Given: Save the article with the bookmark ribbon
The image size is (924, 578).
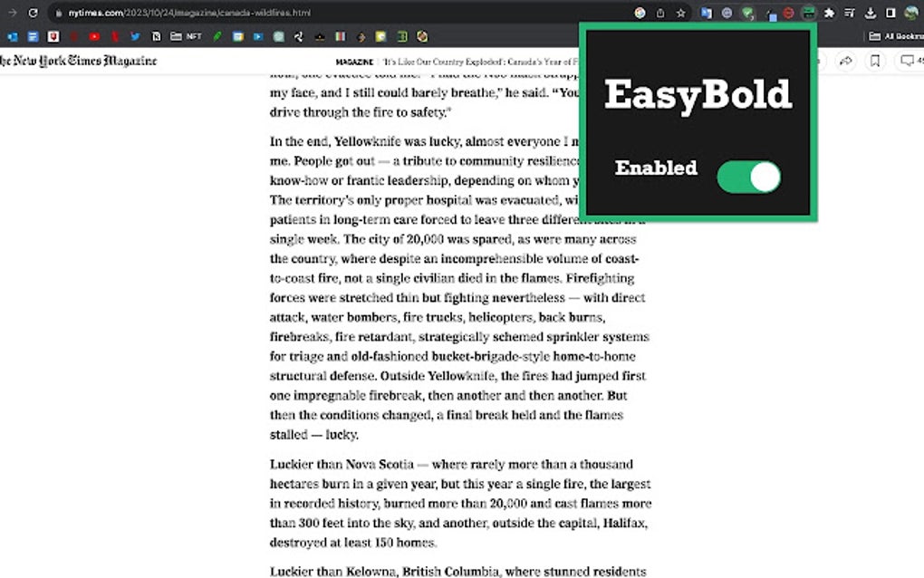Looking at the screenshot, I should click(x=874, y=60).
